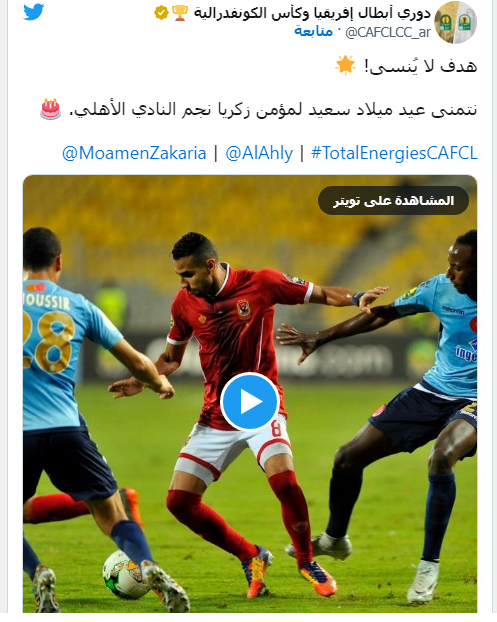
Task: Open the @MoamenZakaria mention
Action: 134,153
